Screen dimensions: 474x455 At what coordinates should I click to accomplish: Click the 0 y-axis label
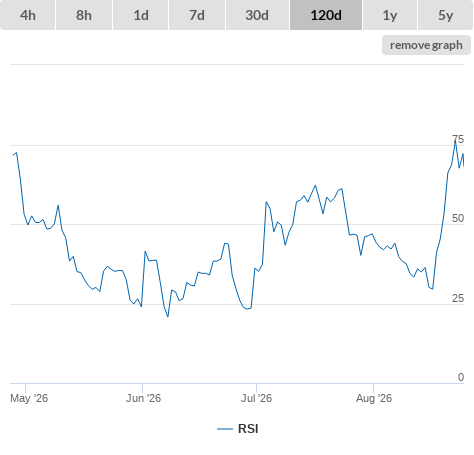(x=461, y=377)
